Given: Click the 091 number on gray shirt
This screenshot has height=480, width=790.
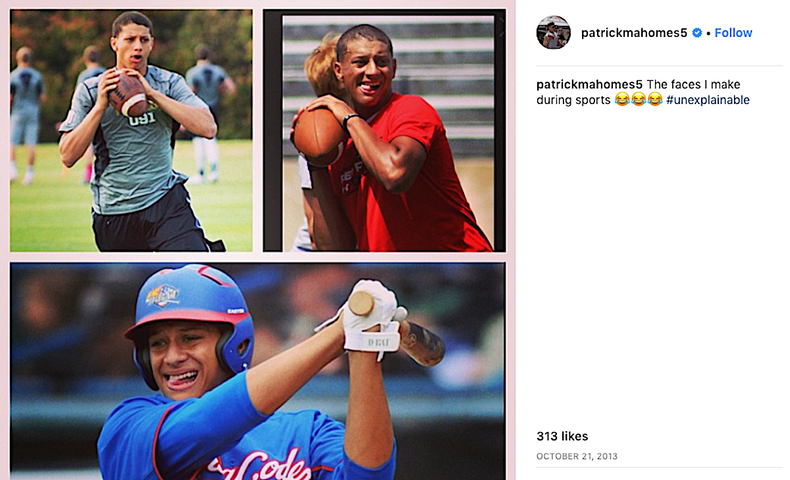Looking at the screenshot, I should click(142, 119).
